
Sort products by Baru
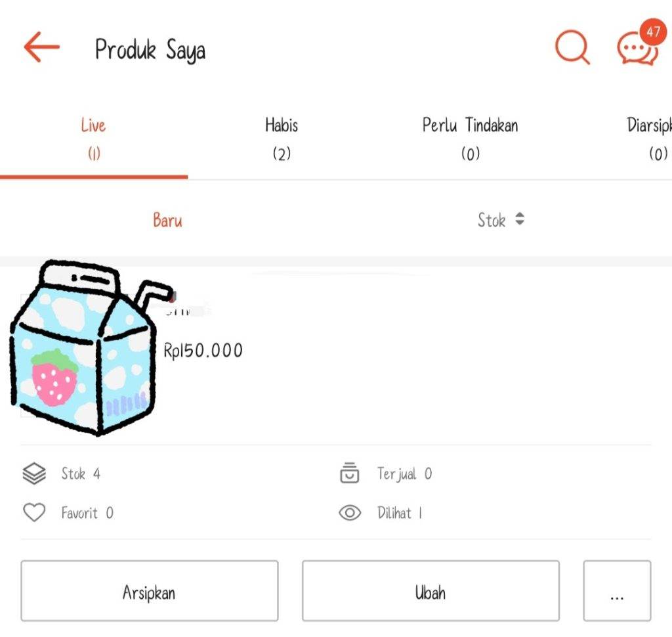167,221
